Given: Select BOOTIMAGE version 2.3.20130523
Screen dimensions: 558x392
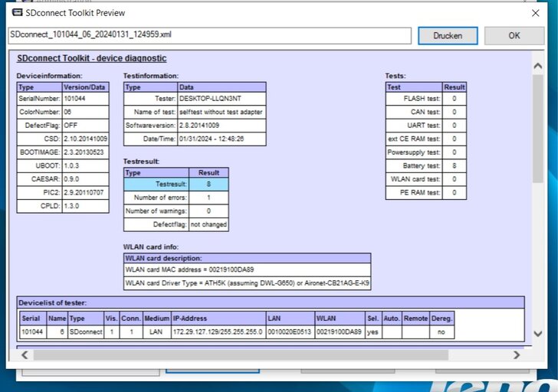Looking at the screenshot, I should [x=85, y=152].
